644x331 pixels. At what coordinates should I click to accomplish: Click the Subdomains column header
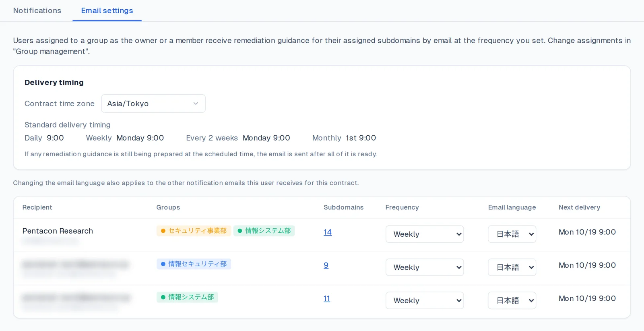(344, 207)
